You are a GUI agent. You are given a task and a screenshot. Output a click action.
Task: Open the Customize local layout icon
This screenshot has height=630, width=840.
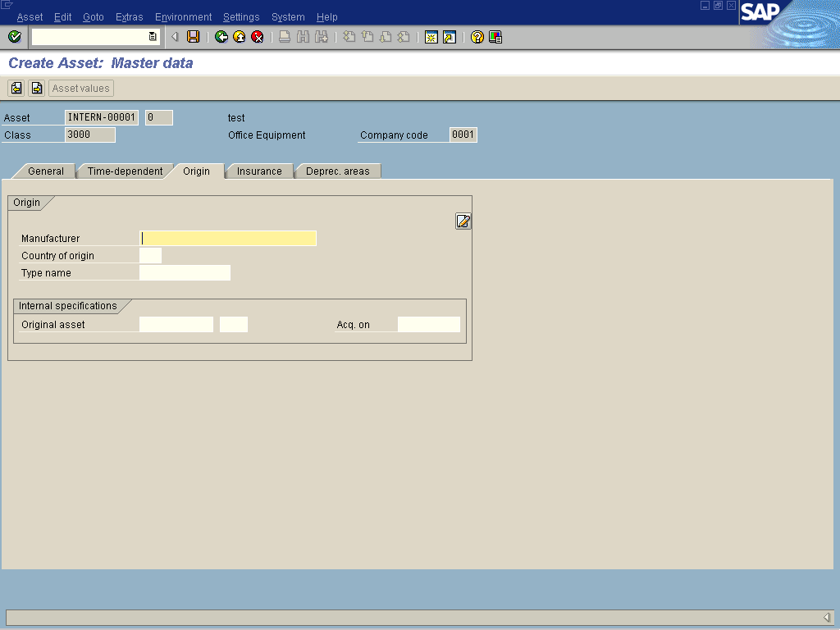click(x=495, y=37)
